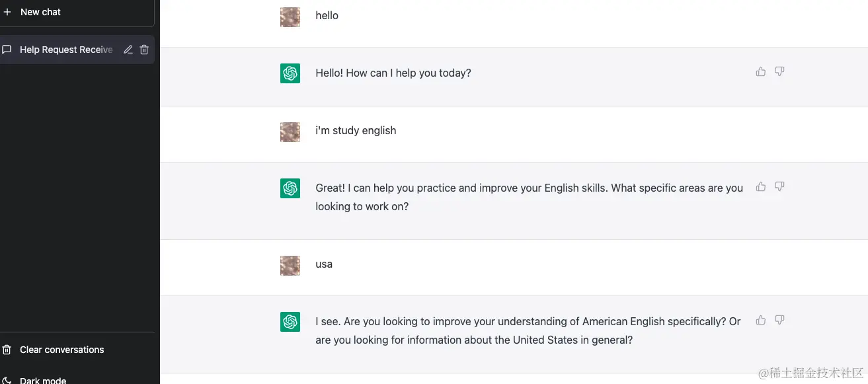
Task: Thumbs up the American English reply
Action: (761, 320)
